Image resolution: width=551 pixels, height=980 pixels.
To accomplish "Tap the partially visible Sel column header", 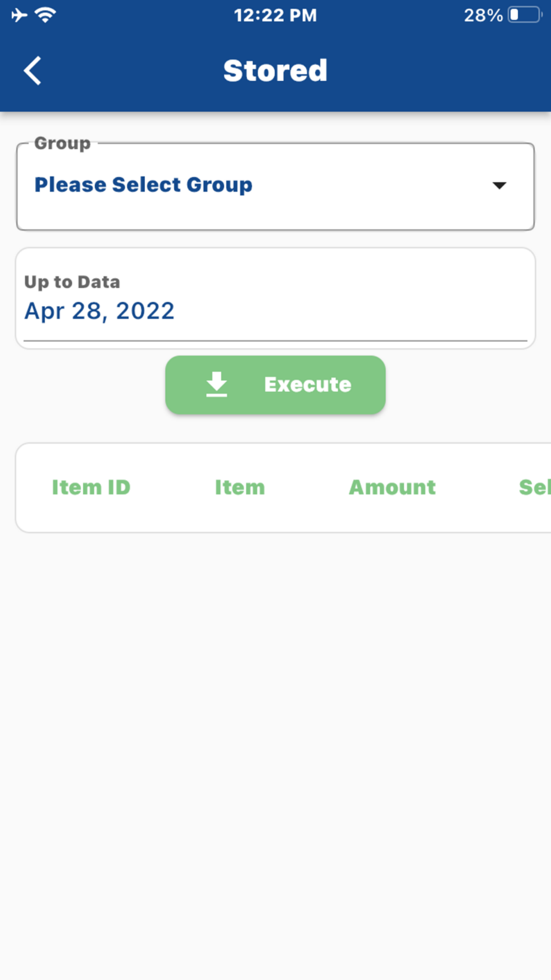I will [x=534, y=487].
